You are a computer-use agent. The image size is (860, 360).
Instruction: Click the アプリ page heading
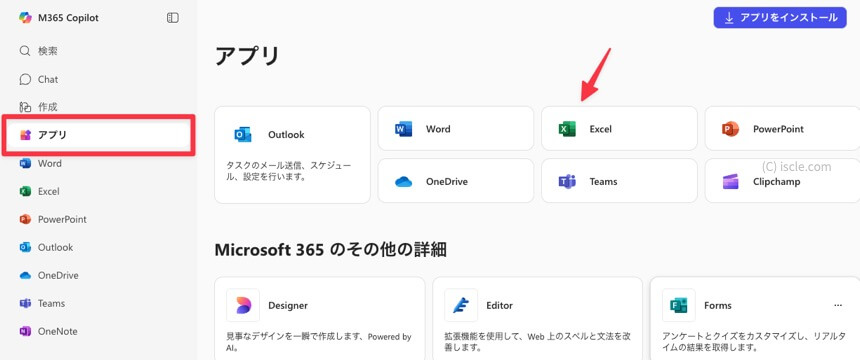pyautogui.click(x=247, y=56)
